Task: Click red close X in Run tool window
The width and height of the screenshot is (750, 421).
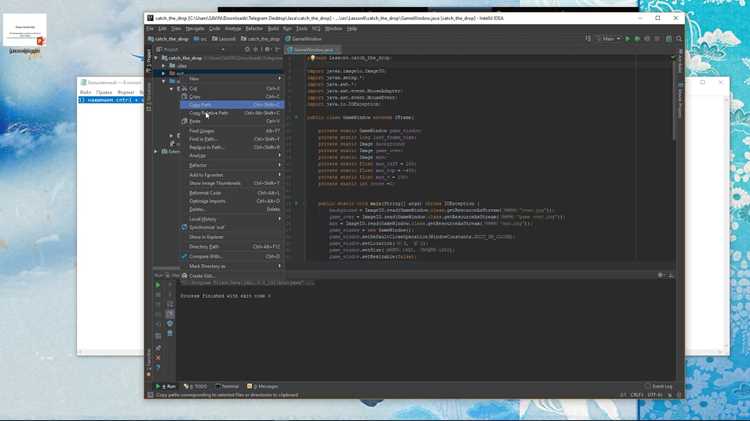Action: tap(158, 357)
